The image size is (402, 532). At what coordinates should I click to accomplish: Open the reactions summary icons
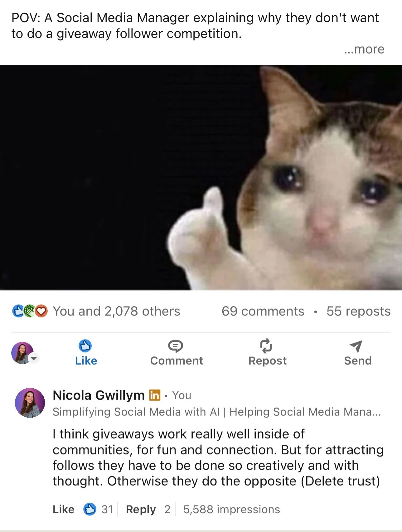pos(30,311)
